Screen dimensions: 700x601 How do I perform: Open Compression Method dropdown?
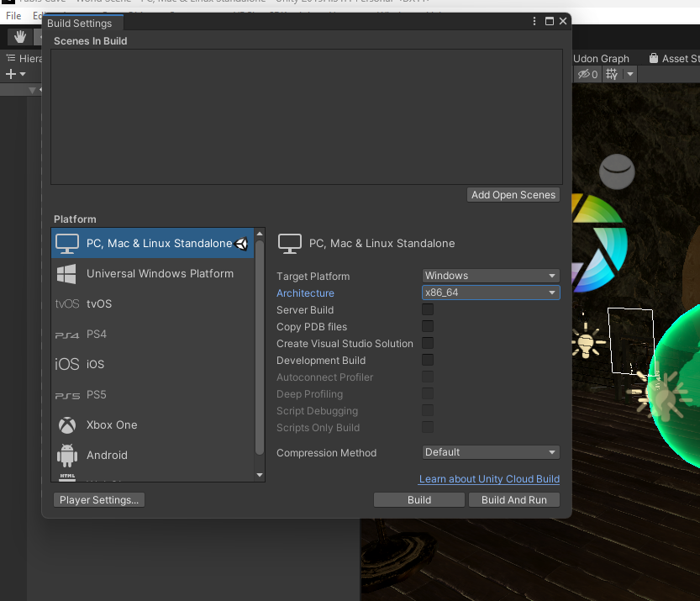[491, 452]
